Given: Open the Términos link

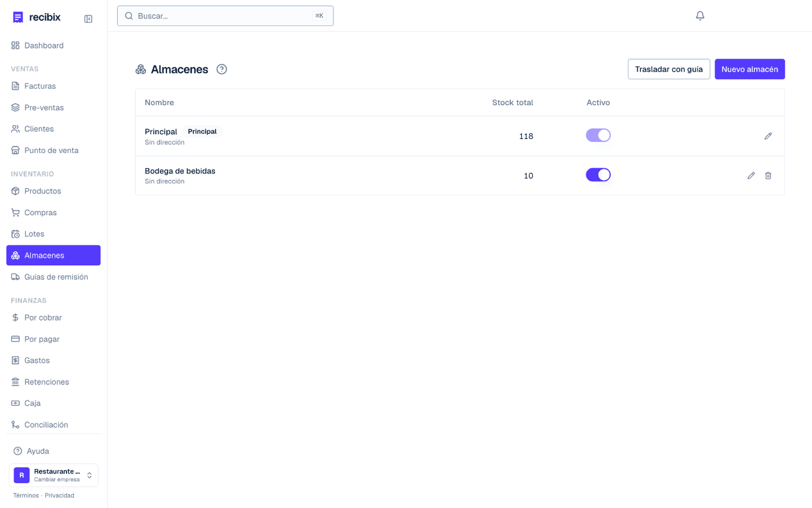Looking at the screenshot, I should click(x=26, y=496).
